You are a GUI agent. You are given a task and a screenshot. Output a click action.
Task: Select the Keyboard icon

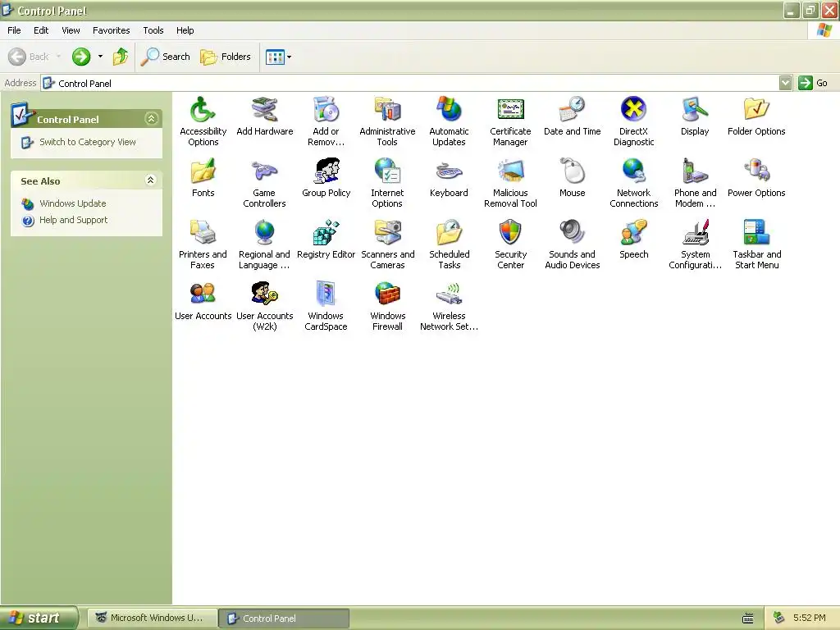click(449, 178)
